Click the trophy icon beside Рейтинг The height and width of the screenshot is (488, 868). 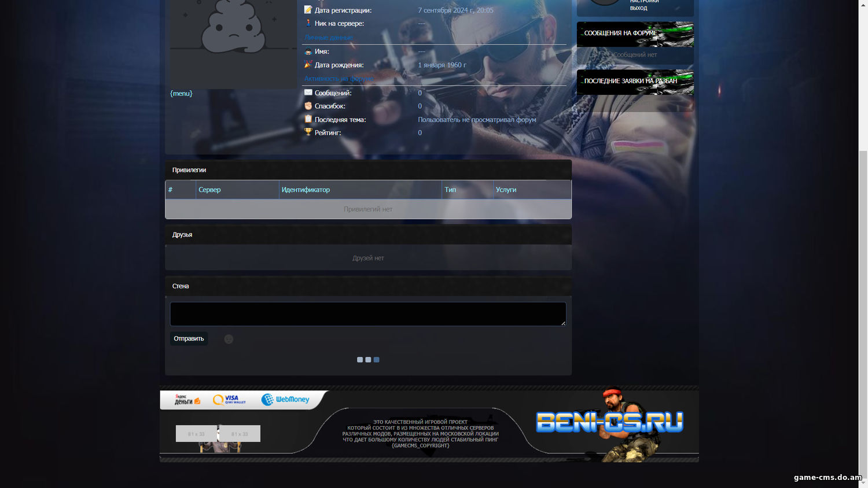(308, 132)
